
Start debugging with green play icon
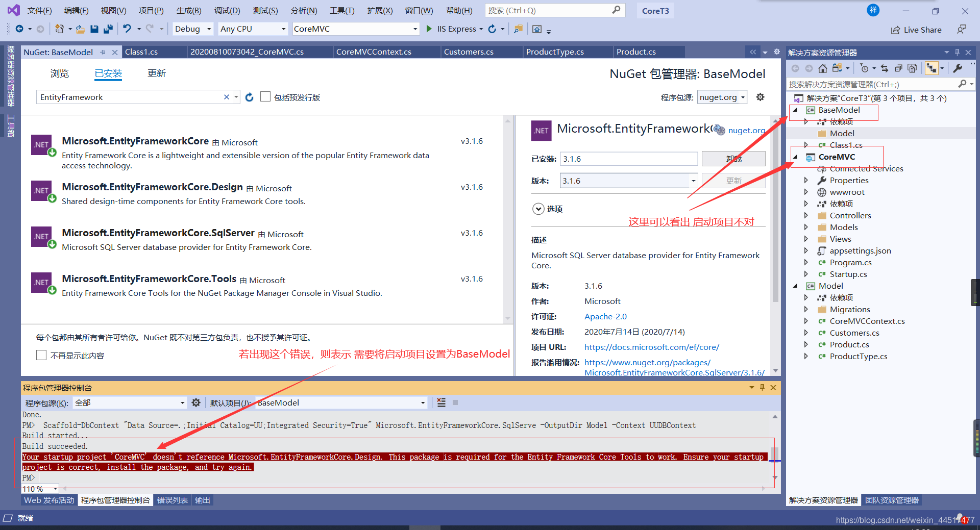pos(429,29)
